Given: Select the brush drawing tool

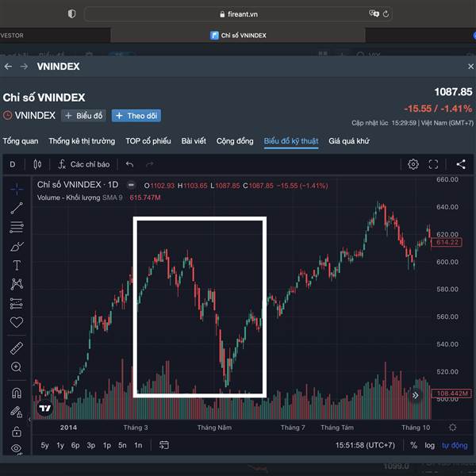Looking at the screenshot, I should [x=17, y=247].
